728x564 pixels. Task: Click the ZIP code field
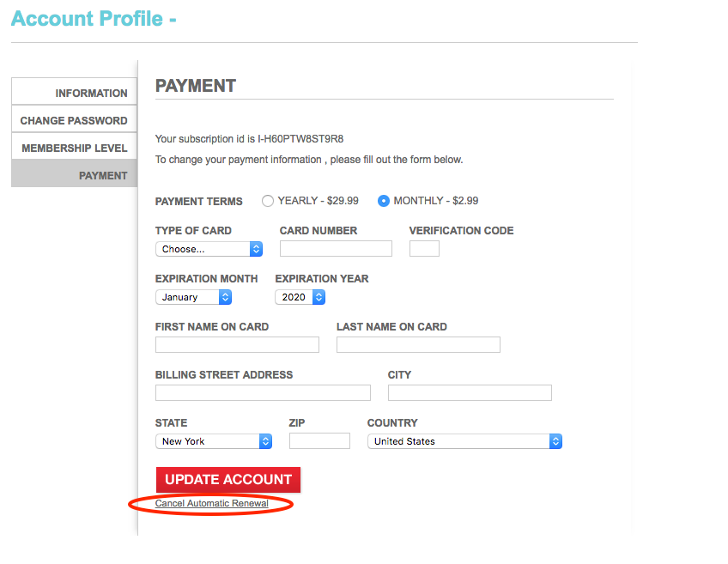(x=319, y=441)
